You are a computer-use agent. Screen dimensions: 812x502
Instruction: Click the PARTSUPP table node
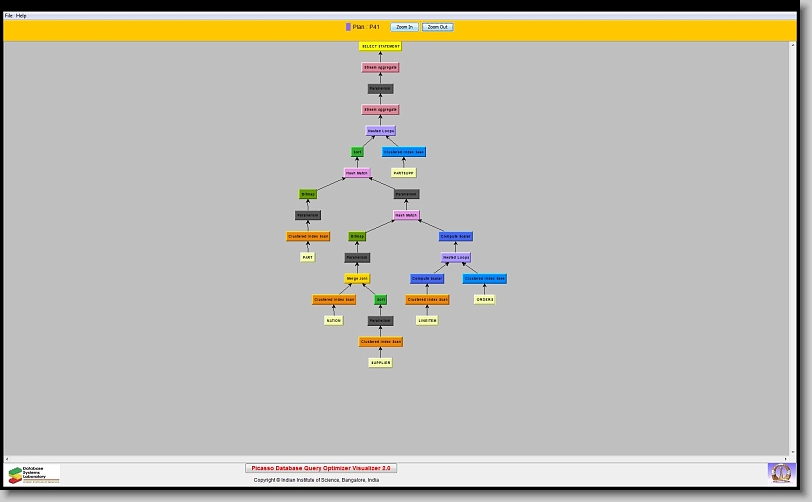pos(404,173)
